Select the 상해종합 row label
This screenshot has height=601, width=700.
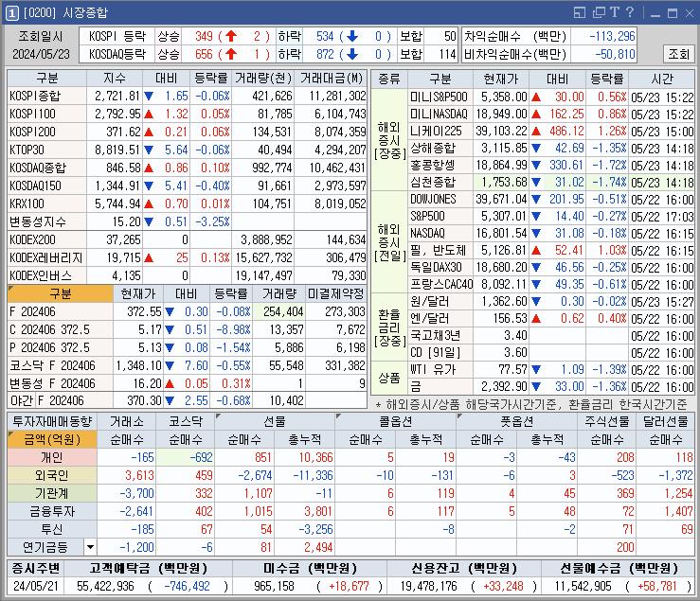[x=440, y=149]
